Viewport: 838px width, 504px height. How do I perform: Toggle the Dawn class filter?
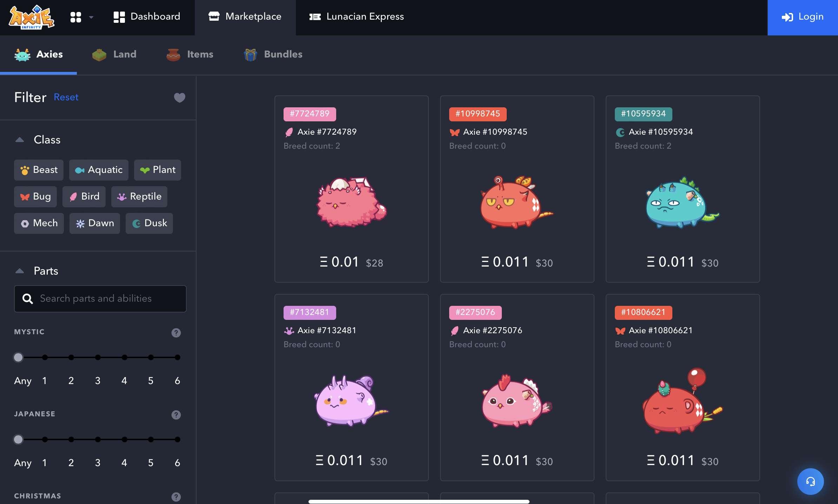95,223
